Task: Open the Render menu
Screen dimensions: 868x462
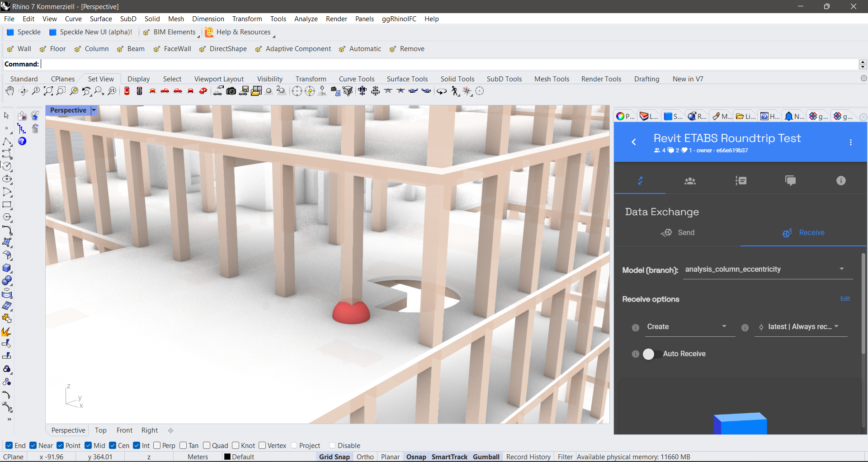Action: tap(336, 19)
